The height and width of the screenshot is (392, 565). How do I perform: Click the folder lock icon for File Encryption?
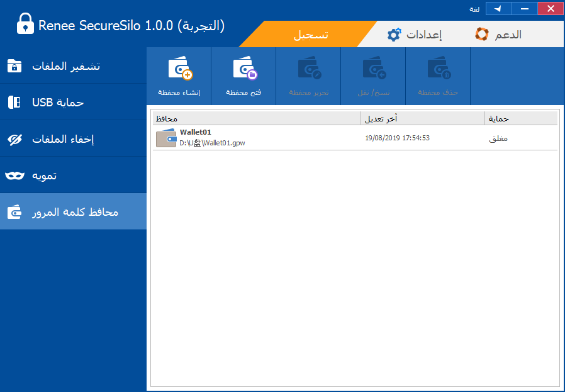pyautogui.click(x=14, y=66)
